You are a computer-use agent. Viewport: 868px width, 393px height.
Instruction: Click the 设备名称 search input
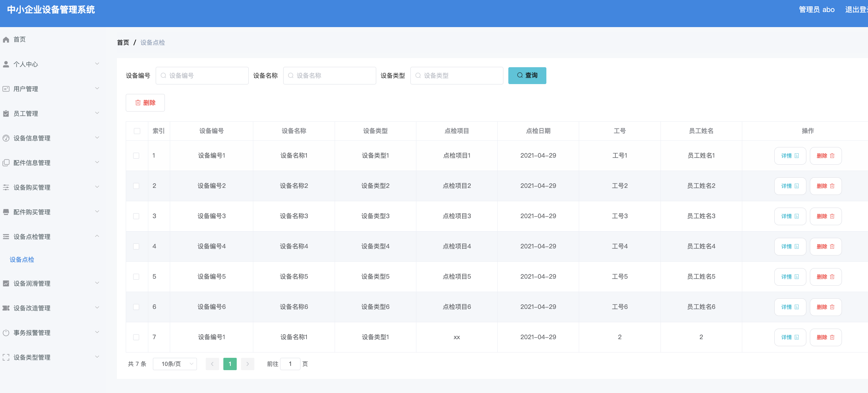(x=330, y=76)
